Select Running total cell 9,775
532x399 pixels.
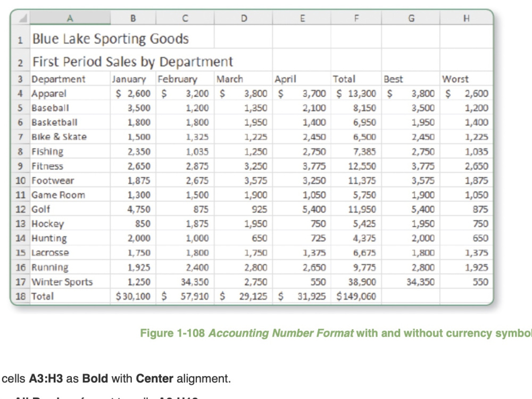click(356, 268)
